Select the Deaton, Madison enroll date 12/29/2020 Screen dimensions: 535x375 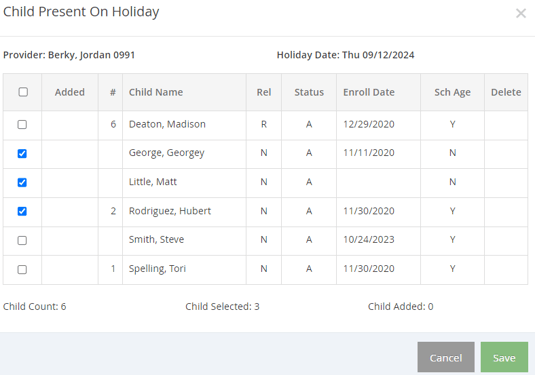click(368, 124)
